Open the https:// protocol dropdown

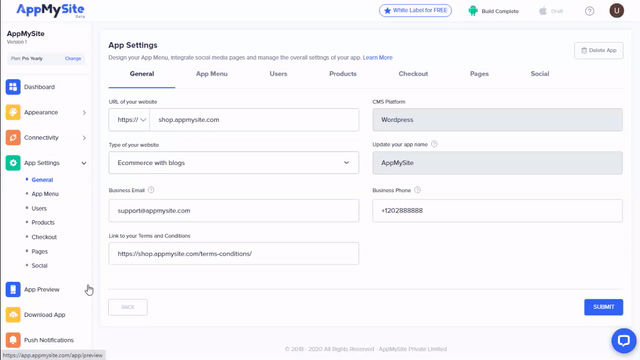(129, 120)
